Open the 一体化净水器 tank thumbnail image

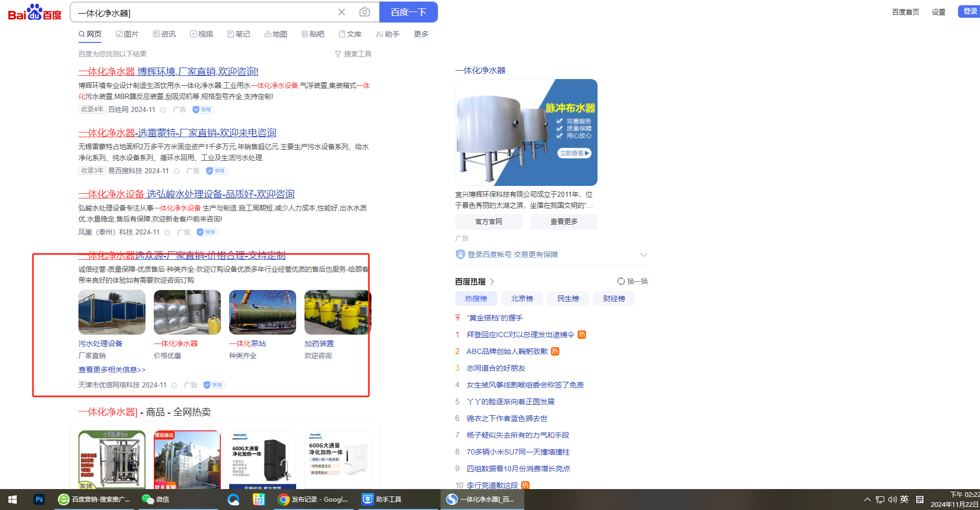click(x=187, y=312)
